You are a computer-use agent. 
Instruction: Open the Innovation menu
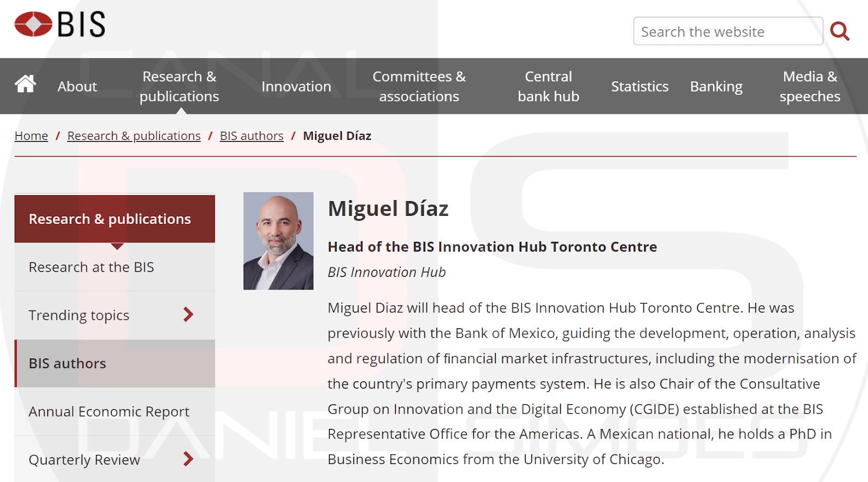[296, 86]
